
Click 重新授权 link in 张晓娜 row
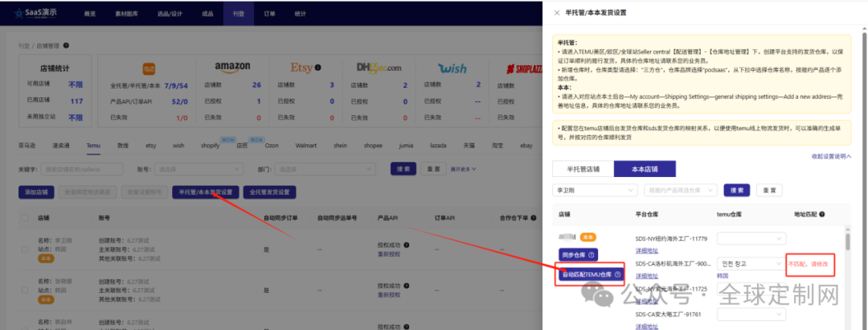coord(389,295)
